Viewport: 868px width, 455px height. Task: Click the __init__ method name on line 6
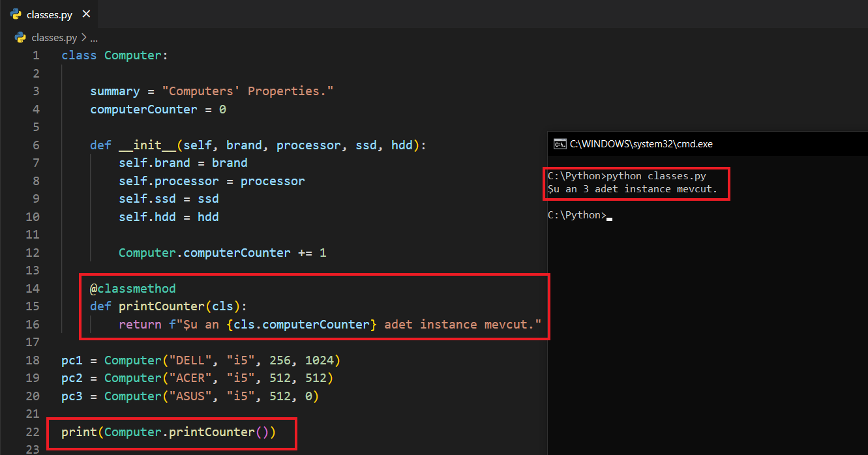(x=147, y=145)
